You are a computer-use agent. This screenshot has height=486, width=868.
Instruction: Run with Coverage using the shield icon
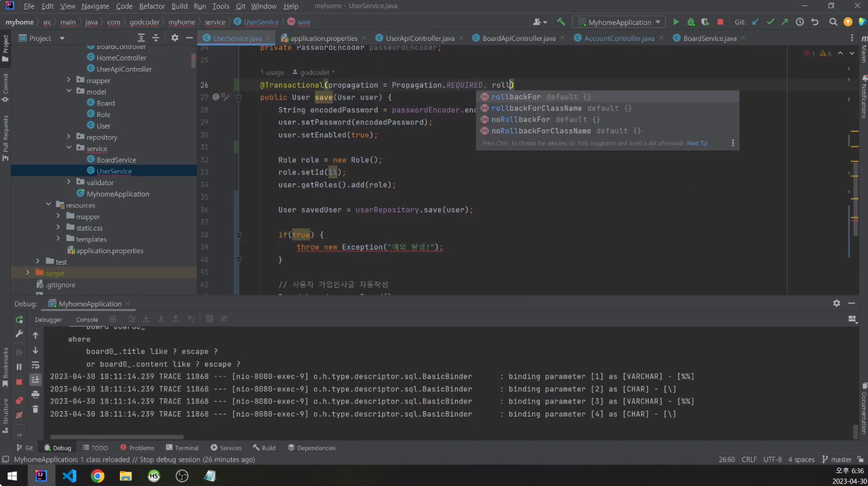[x=705, y=22]
